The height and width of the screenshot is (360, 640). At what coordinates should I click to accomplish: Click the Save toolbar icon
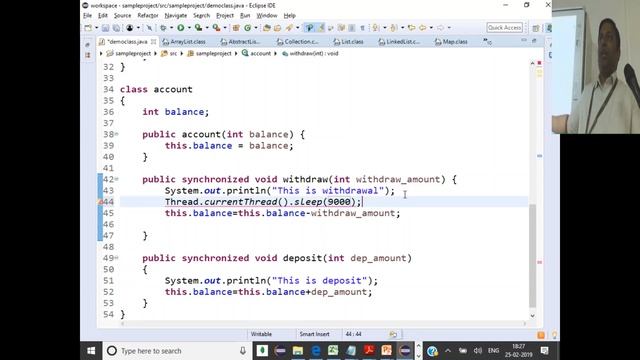105,28
